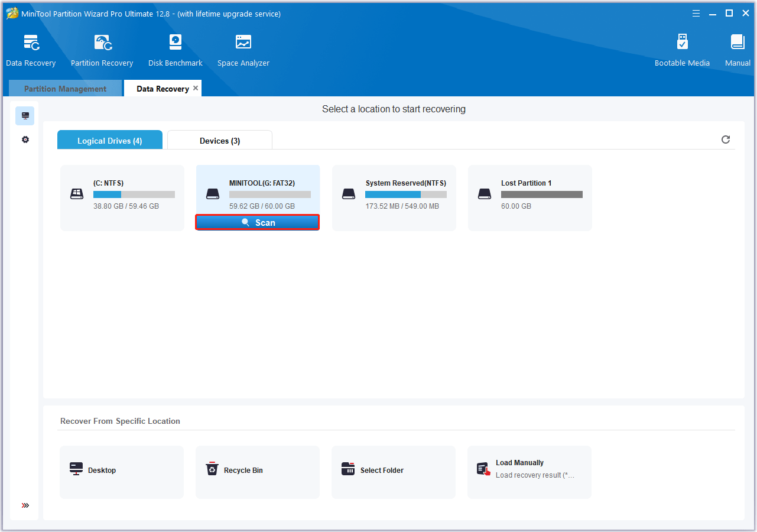Viewport: 757px width, 532px height.
Task: Select the Logical Drives (4) tab
Action: tap(110, 141)
